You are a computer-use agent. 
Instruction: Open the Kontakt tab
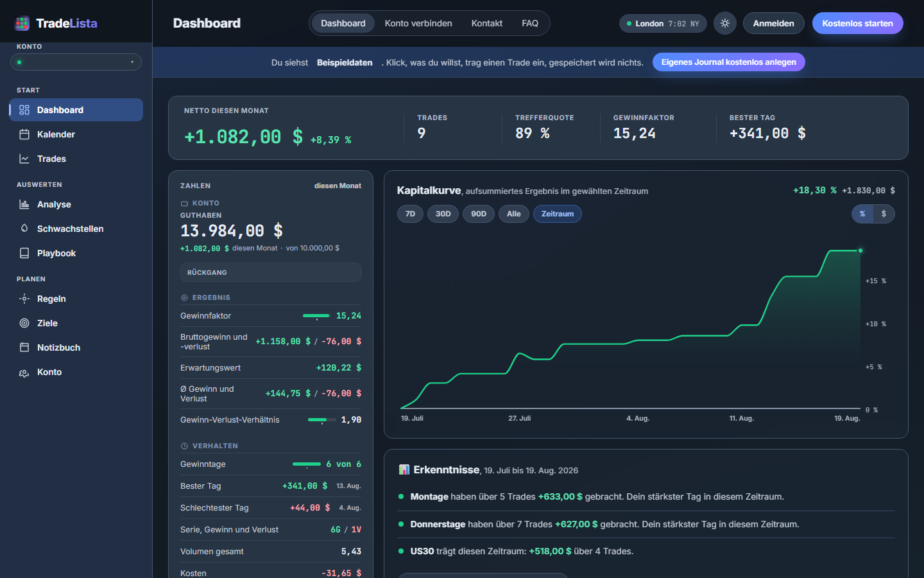coord(487,23)
